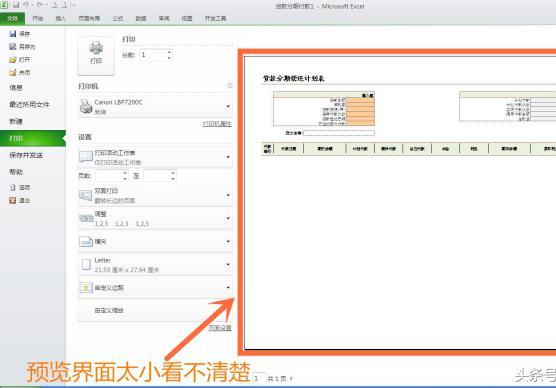Switch to the 公式 (Formulas) tab

(118, 18)
